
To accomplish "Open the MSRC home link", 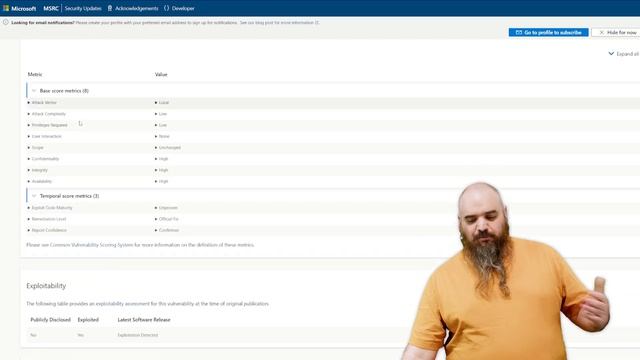I will [x=51, y=8].
